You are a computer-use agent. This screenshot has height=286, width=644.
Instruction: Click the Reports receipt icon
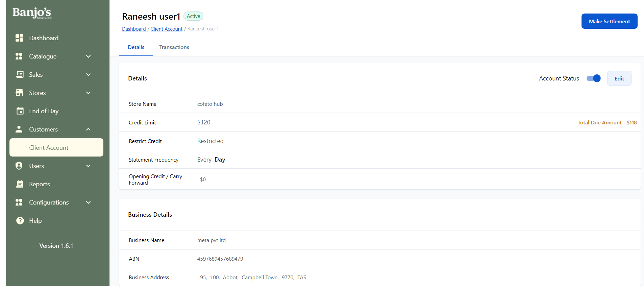[20, 184]
